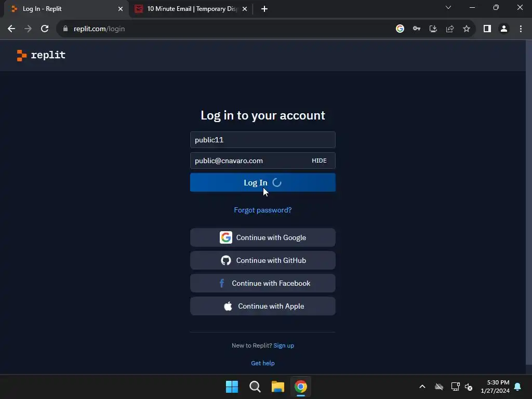
Task: Click the username field containing public11
Action: tap(262, 140)
